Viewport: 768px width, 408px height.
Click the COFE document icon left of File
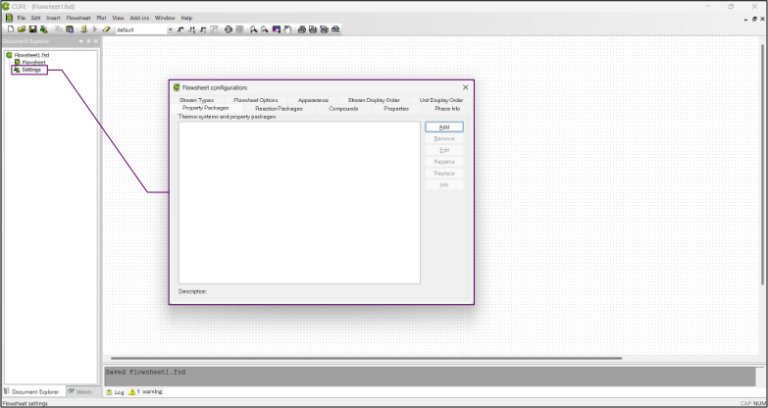point(9,18)
